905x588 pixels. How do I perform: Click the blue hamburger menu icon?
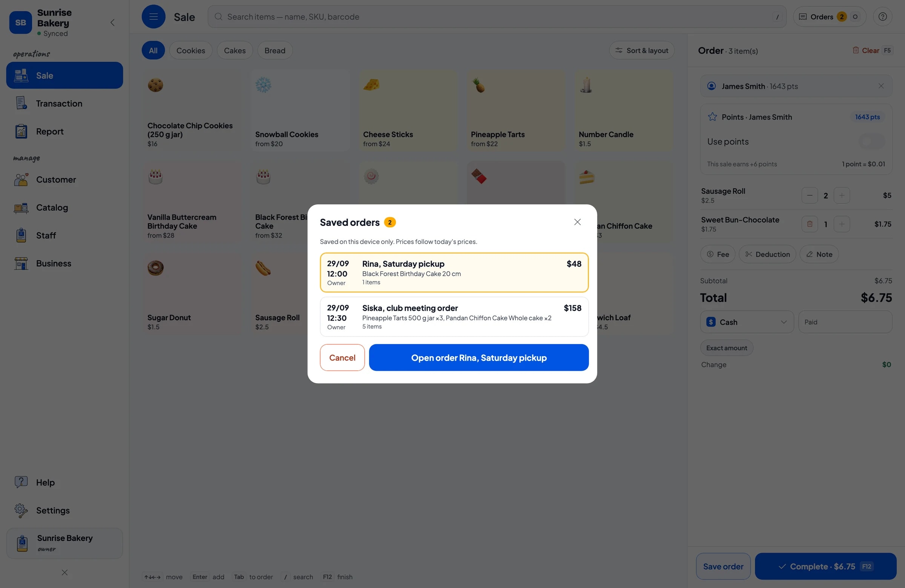coord(153,16)
